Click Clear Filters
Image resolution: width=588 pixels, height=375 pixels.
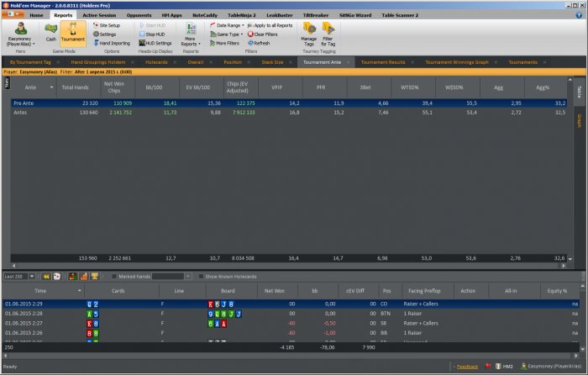(x=262, y=34)
